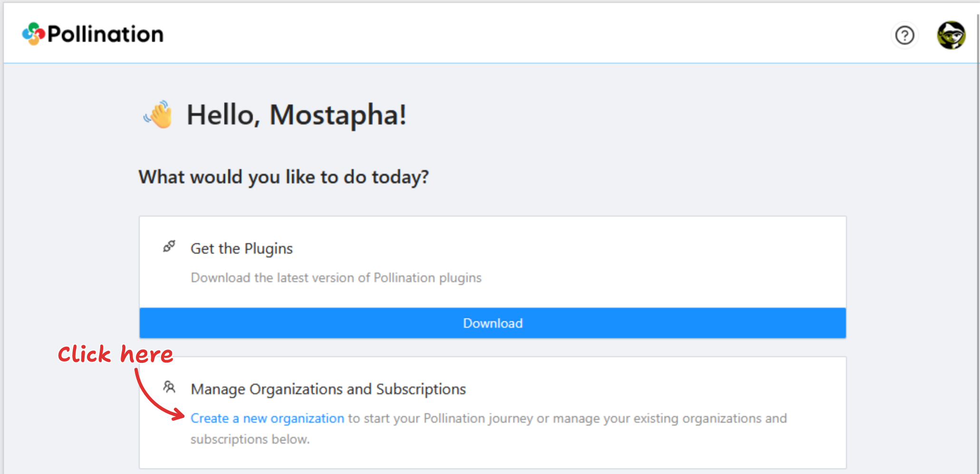
Task: Click empty space in the top header bar
Action: click(523, 34)
